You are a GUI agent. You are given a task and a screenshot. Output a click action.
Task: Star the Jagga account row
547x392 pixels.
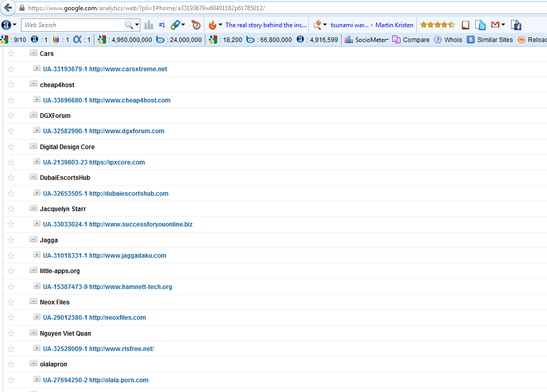click(11, 240)
